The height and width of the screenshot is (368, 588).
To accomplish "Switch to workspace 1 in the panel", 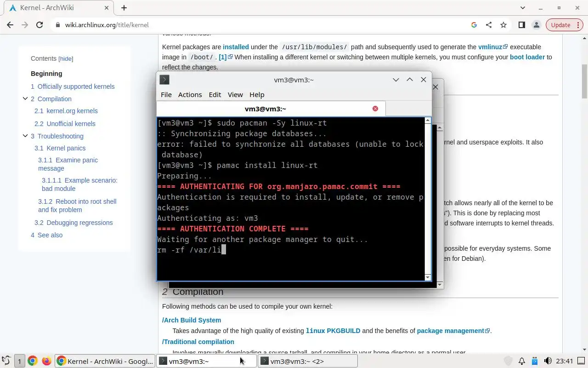I will pyautogui.click(x=19, y=361).
